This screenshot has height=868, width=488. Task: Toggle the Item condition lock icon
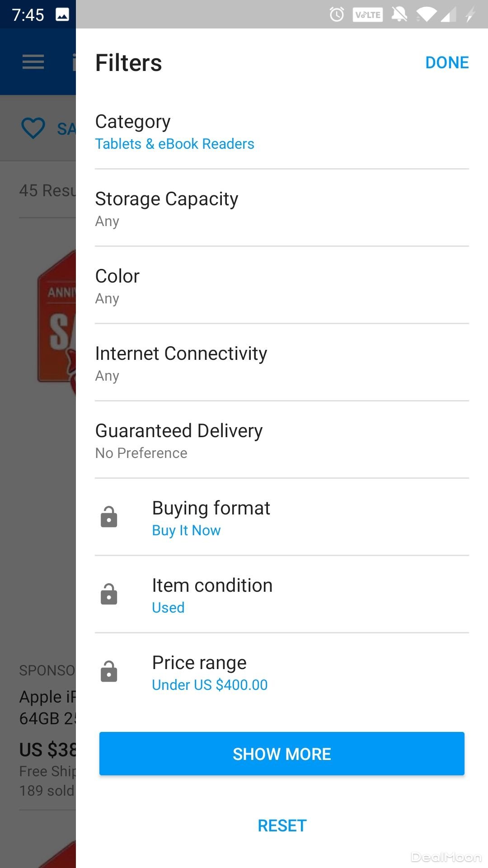click(109, 594)
